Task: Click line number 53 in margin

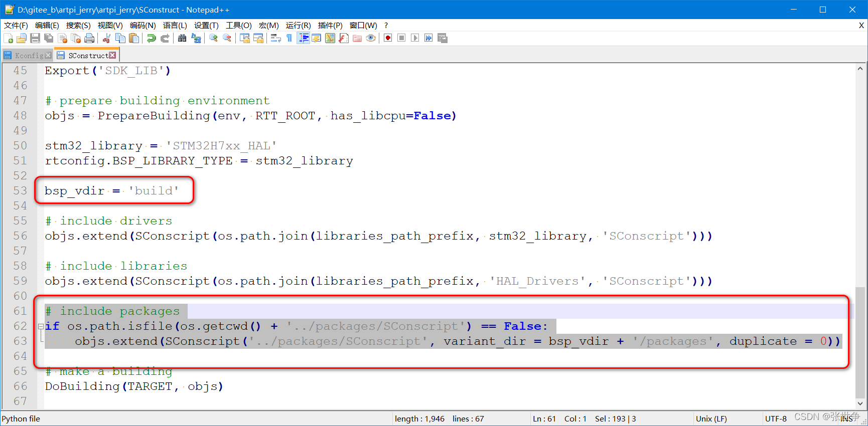Action: tap(20, 191)
